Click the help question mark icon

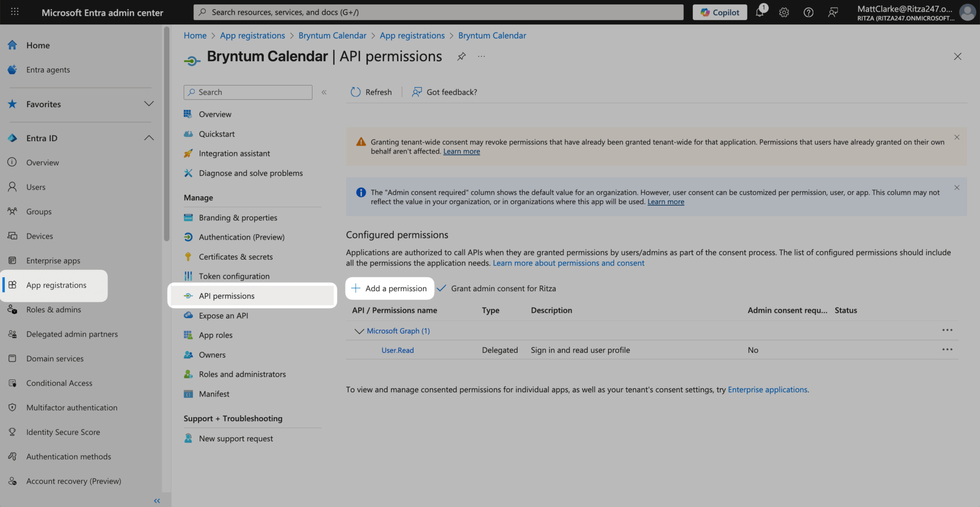point(808,12)
